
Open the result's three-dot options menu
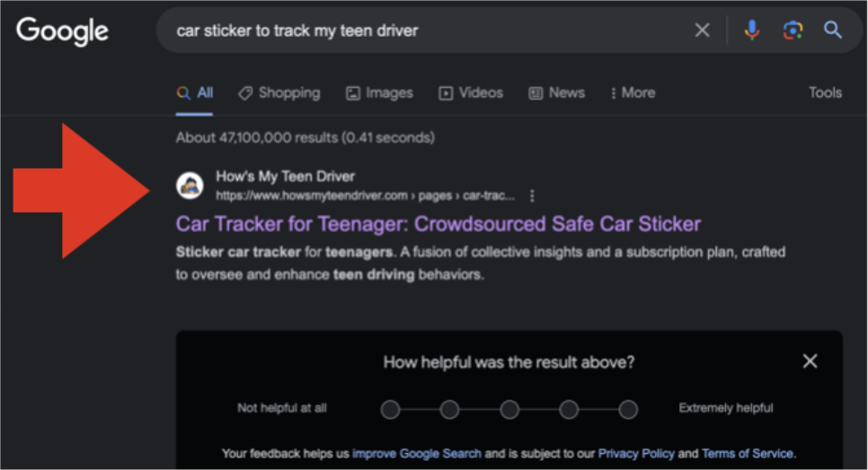coord(532,195)
